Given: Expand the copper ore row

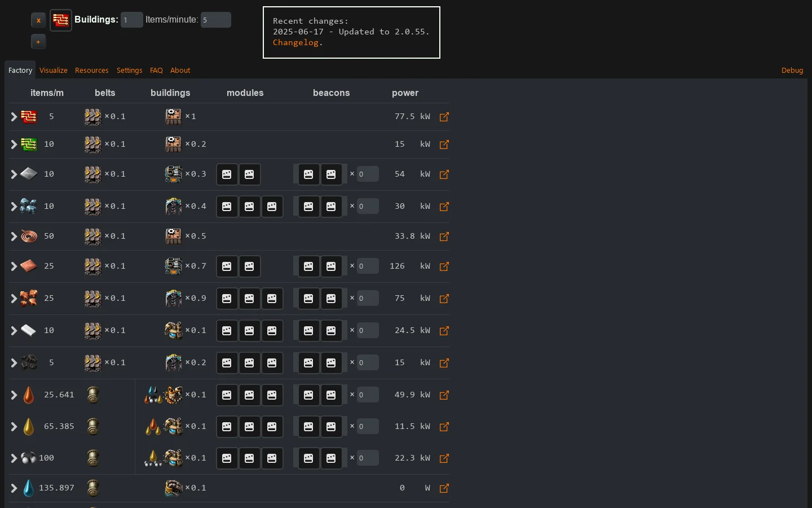Looking at the screenshot, I should pos(14,299).
